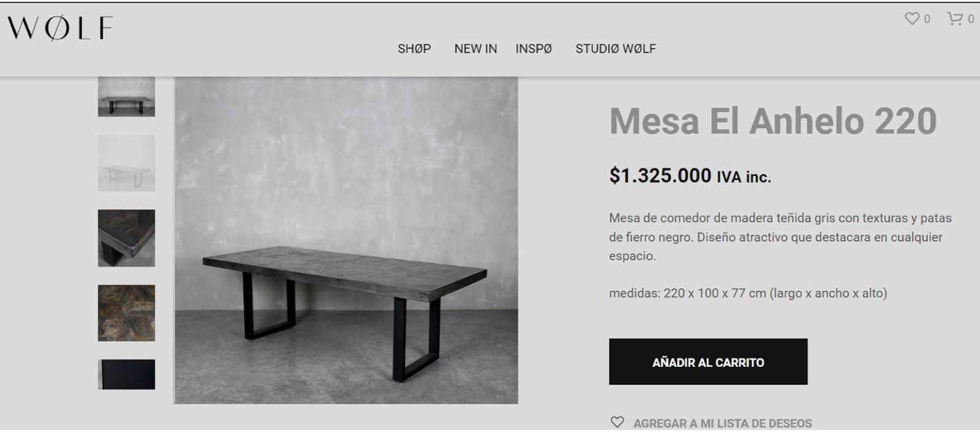The width and height of the screenshot is (980, 433).
Task: Click the price $1.325.000 IVA inc.
Action: [689, 178]
